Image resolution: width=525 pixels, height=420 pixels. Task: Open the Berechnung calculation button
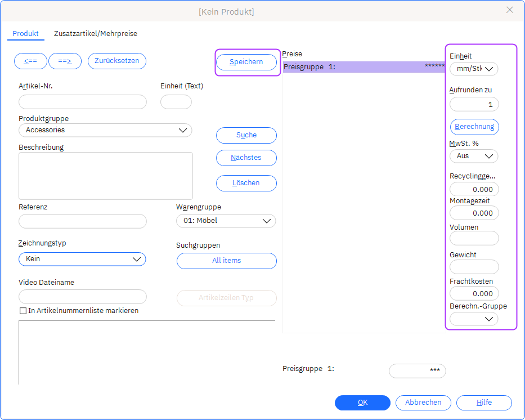pos(474,127)
